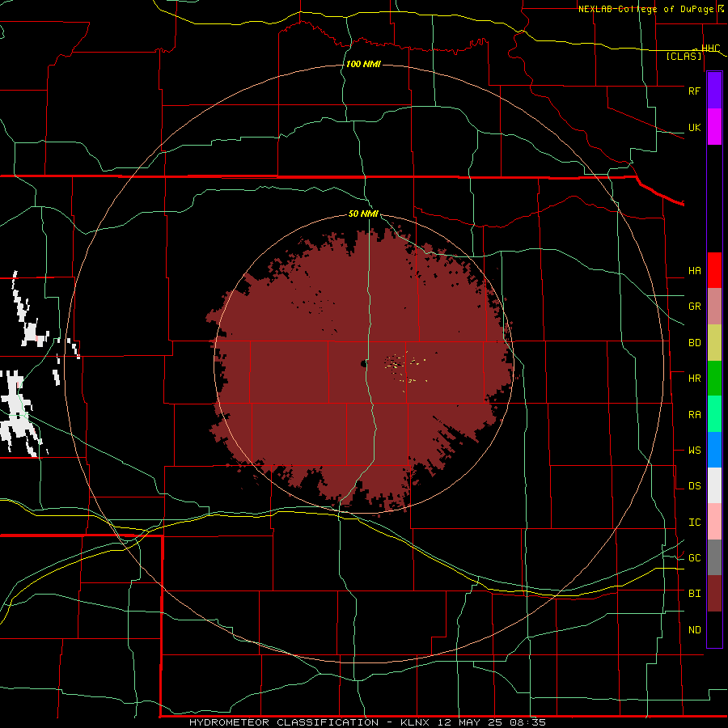Click the GR legend label
Image resolution: width=728 pixels, height=728 pixels.
(x=694, y=307)
